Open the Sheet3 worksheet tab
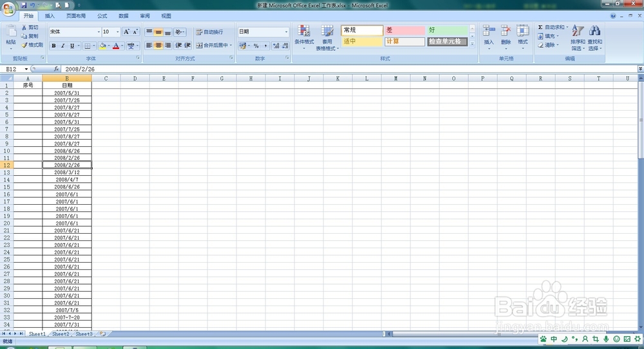The image size is (644, 349). [x=84, y=334]
